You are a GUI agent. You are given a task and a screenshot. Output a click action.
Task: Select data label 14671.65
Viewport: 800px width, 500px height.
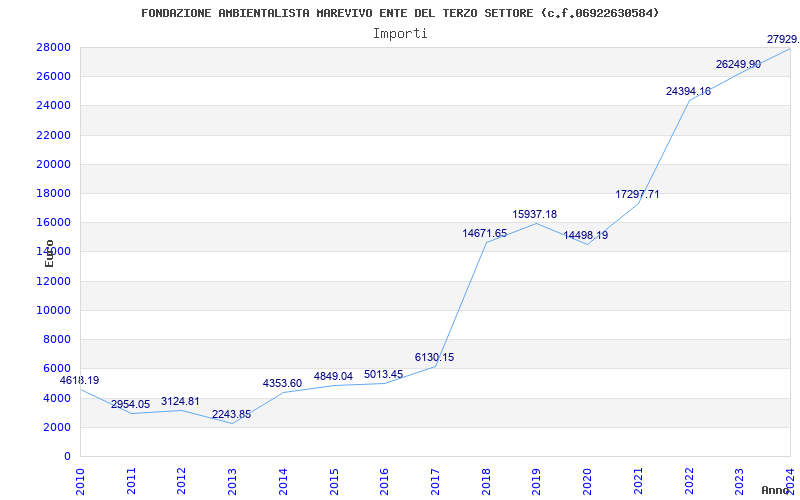click(485, 233)
